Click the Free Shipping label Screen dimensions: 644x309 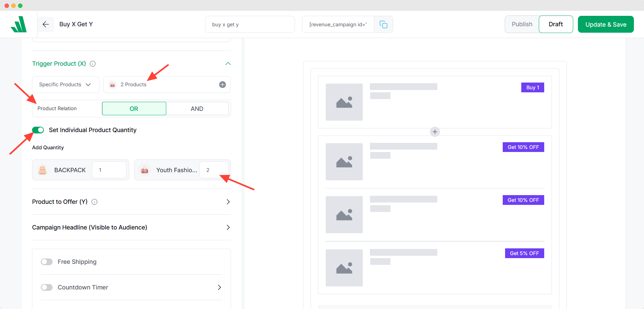pos(77,262)
